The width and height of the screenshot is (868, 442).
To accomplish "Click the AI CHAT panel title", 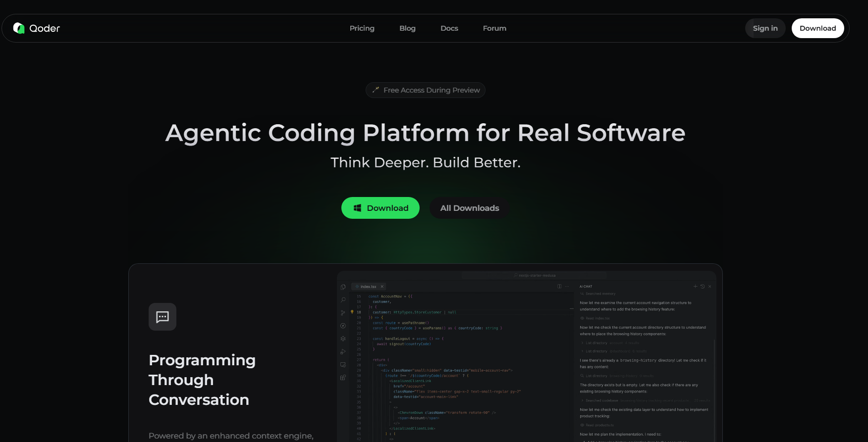I will tap(586, 286).
